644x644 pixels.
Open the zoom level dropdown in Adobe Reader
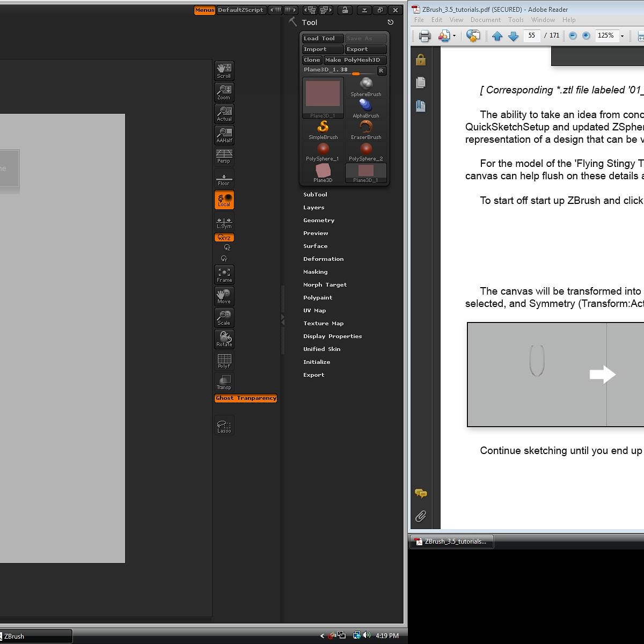621,35
